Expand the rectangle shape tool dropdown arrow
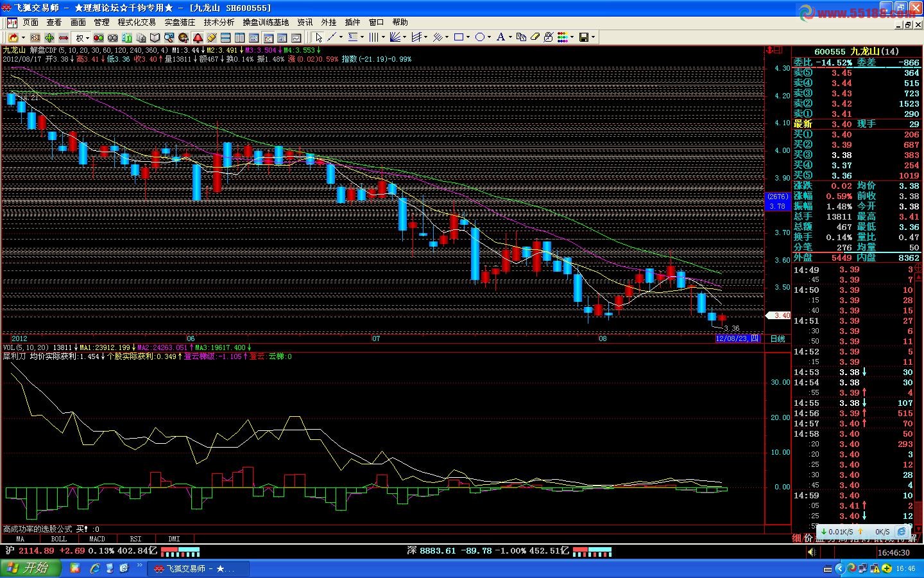 point(468,38)
